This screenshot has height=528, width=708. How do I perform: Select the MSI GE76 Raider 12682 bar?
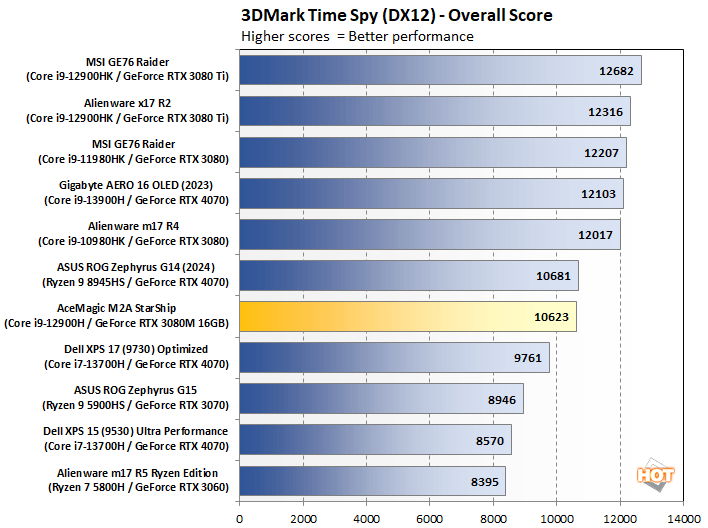[x=440, y=71]
